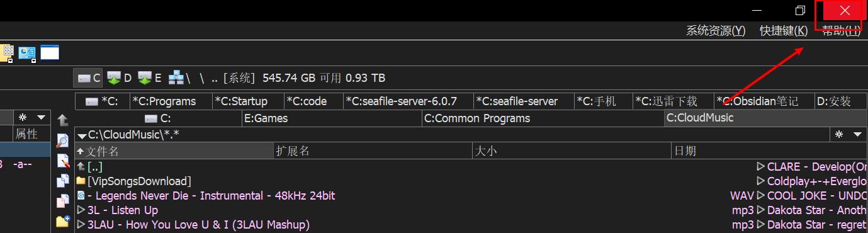Open the magnifier search-file icon
The width and height of the screenshot is (868, 233).
(62, 140)
